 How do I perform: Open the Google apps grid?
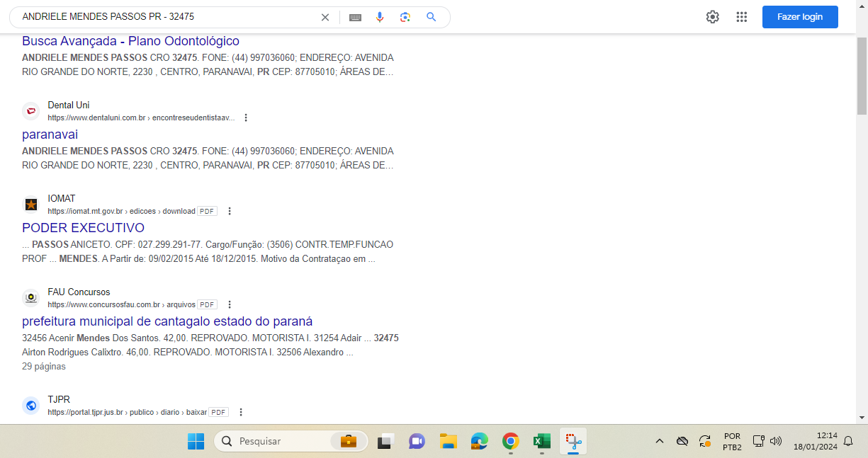click(742, 17)
